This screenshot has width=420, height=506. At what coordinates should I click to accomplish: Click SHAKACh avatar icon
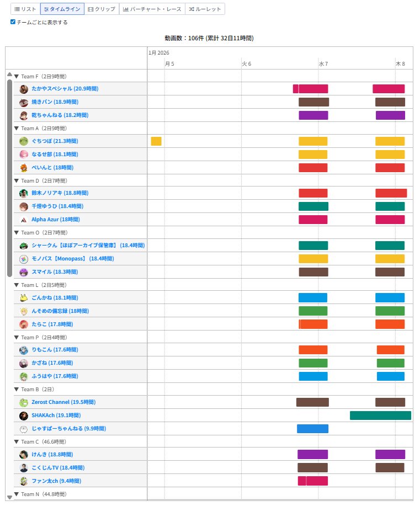[x=24, y=416]
